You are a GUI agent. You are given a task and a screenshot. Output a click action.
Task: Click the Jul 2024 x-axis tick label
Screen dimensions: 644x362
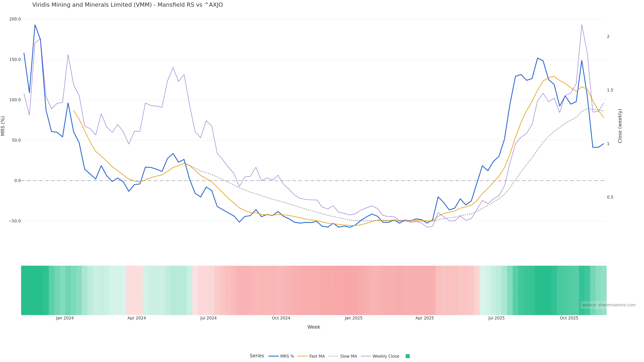(208, 318)
